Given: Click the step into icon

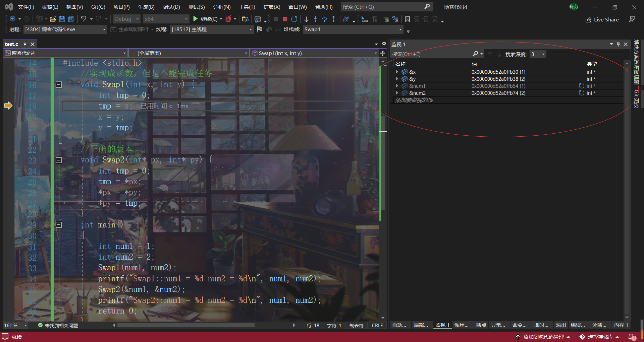Looking at the screenshot, I should (315, 19).
